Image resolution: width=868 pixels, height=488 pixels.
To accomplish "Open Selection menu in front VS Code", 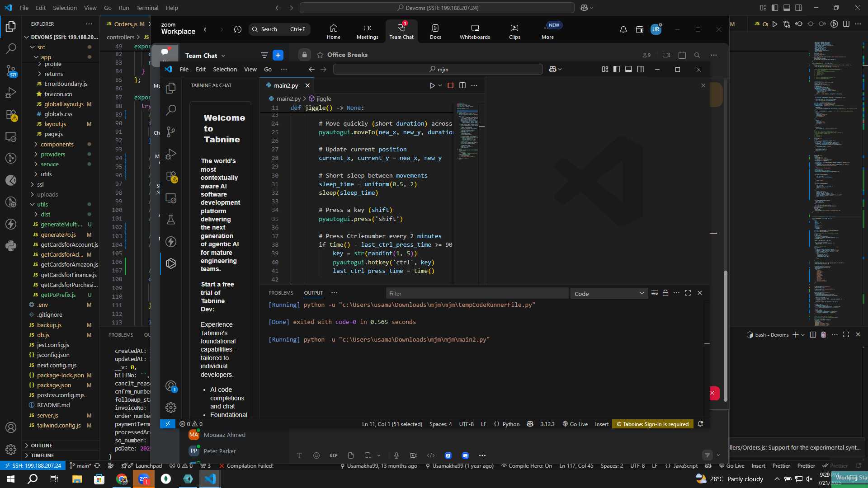I will [225, 69].
